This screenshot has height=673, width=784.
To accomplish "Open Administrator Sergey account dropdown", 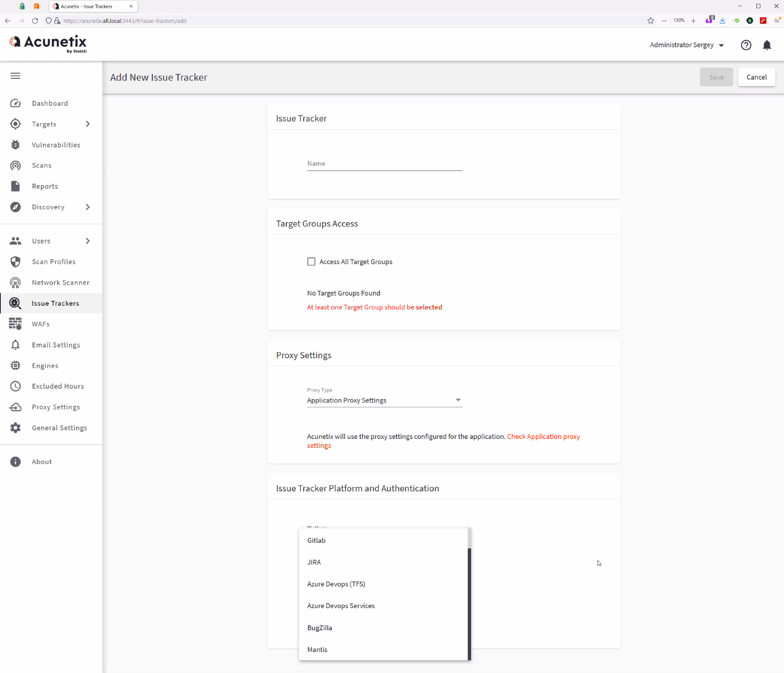I will coord(687,45).
